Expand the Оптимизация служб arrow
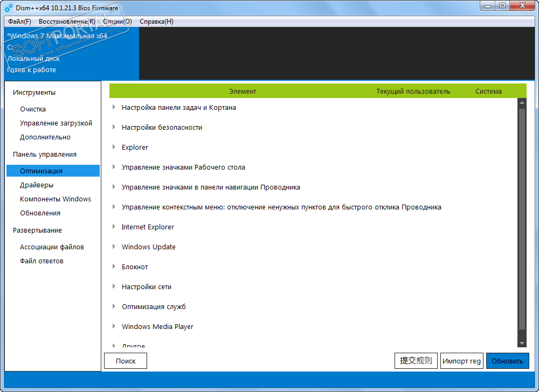The height and width of the screenshot is (392, 539). (x=114, y=306)
